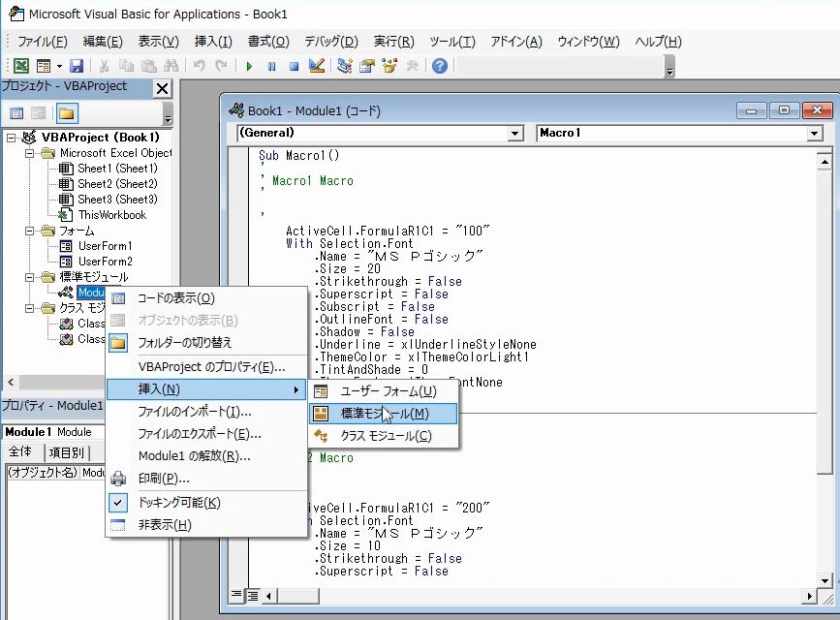The width and height of the screenshot is (840, 620).
Task: Open the Insert UserForm dropdown arrow
Action: click(59, 67)
